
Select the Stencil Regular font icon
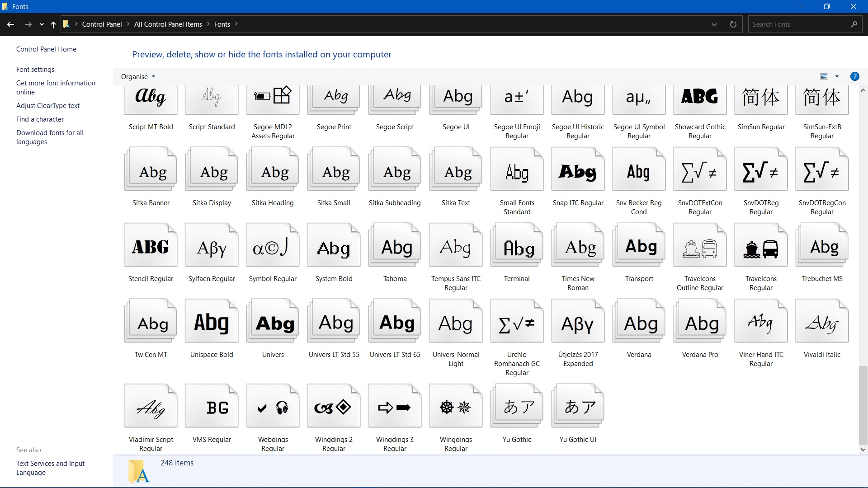(x=151, y=245)
